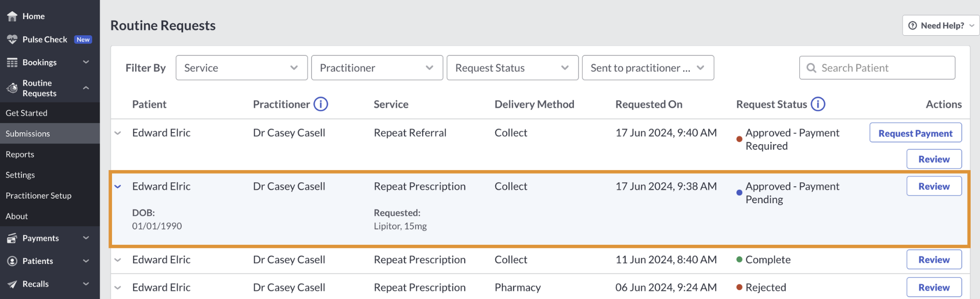Click the Home house icon

[x=12, y=17]
